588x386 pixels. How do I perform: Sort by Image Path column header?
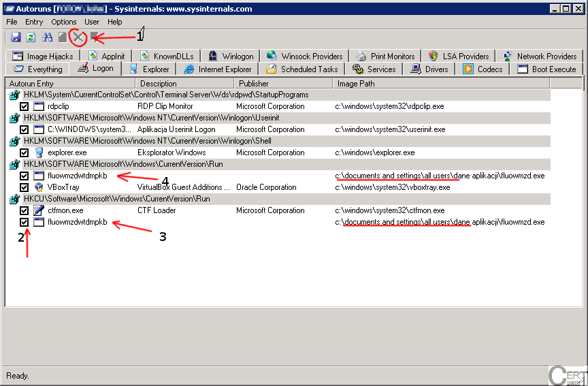click(441, 84)
